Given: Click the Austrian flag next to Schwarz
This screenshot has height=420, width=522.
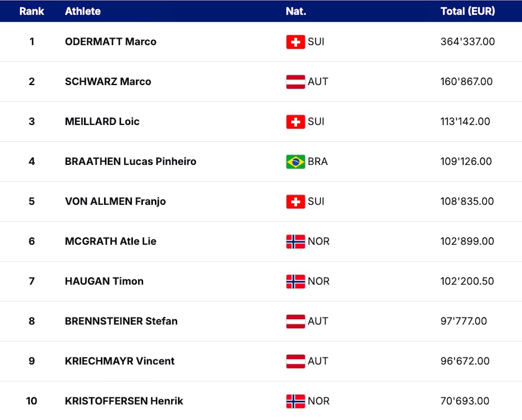Looking at the screenshot, I should pyautogui.click(x=295, y=82).
